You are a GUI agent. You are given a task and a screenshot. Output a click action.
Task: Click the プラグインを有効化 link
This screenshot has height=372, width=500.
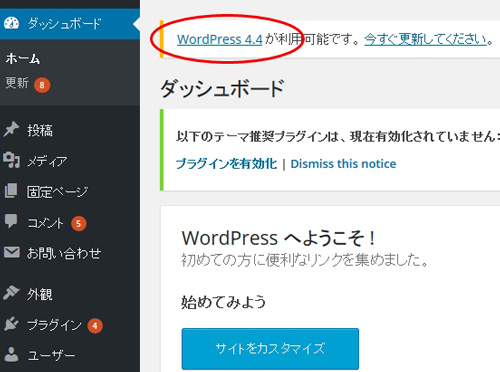coord(227,164)
